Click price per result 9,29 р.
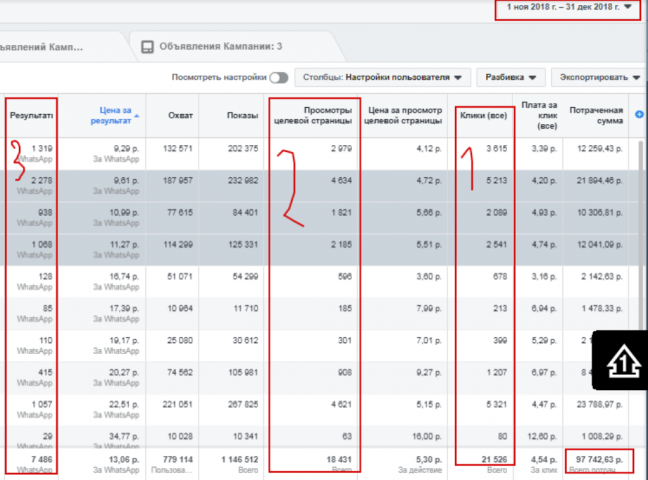The height and width of the screenshot is (480, 648). point(126,148)
